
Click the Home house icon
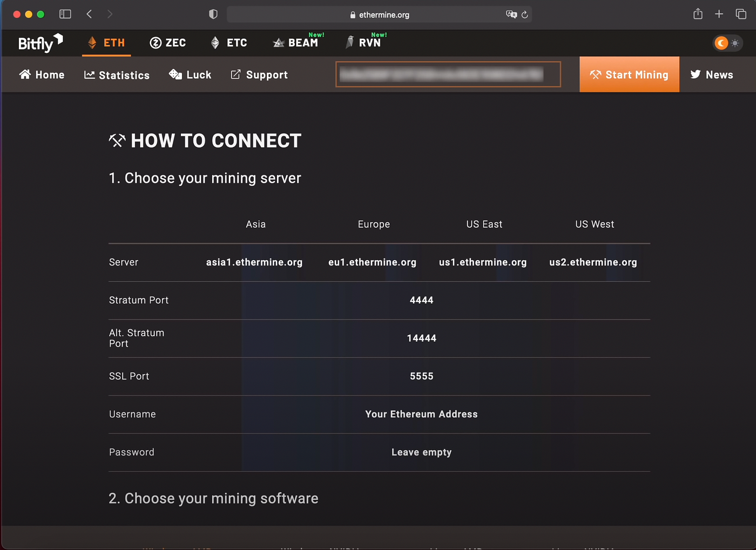click(x=25, y=74)
